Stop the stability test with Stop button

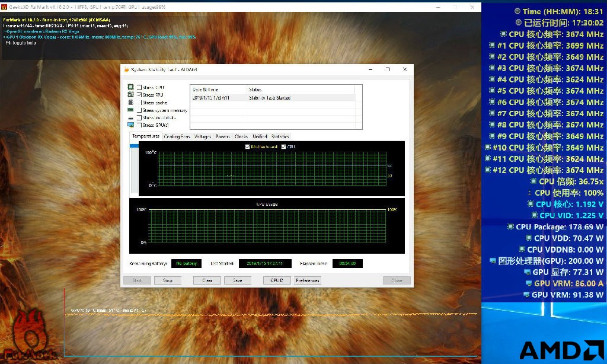click(168, 280)
